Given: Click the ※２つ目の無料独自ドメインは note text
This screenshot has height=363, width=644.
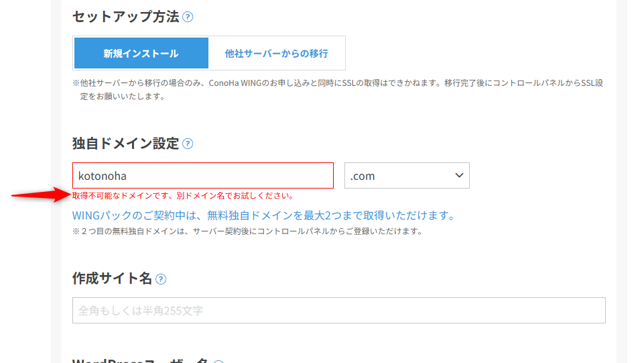Looking at the screenshot, I should [x=248, y=231].
